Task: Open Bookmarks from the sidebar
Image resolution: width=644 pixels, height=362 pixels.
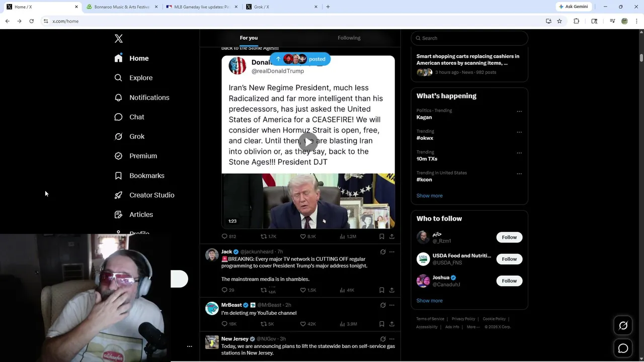Action: [139, 175]
